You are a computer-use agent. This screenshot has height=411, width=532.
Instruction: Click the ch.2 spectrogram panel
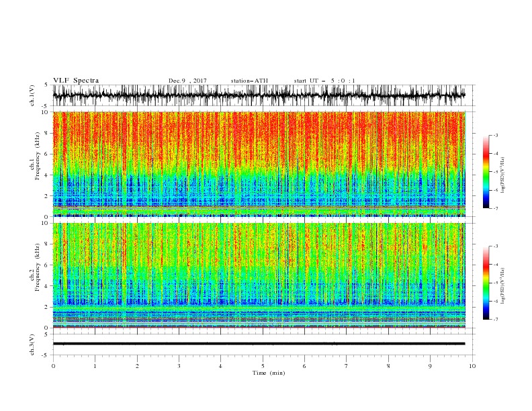point(259,275)
